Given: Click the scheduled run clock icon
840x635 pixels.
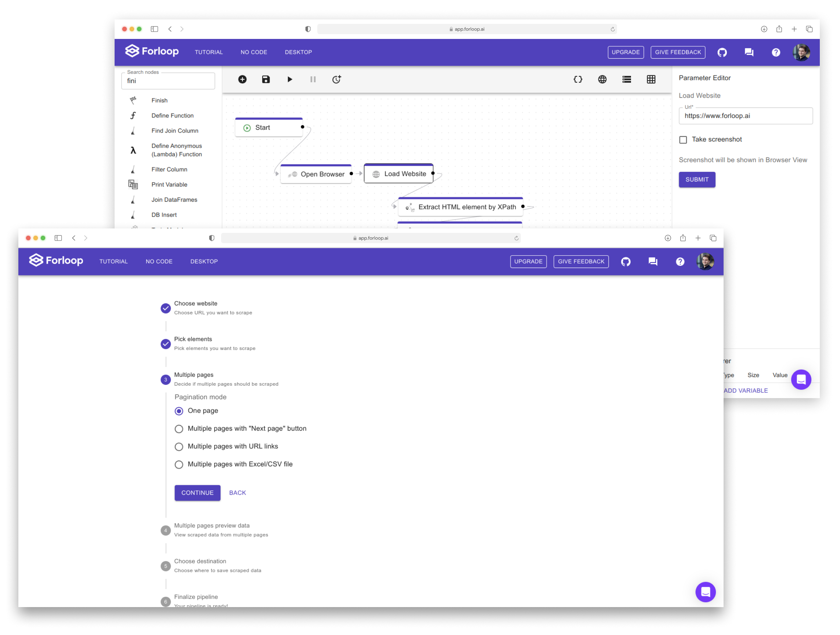Looking at the screenshot, I should pyautogui.click(x=336, y=79).
